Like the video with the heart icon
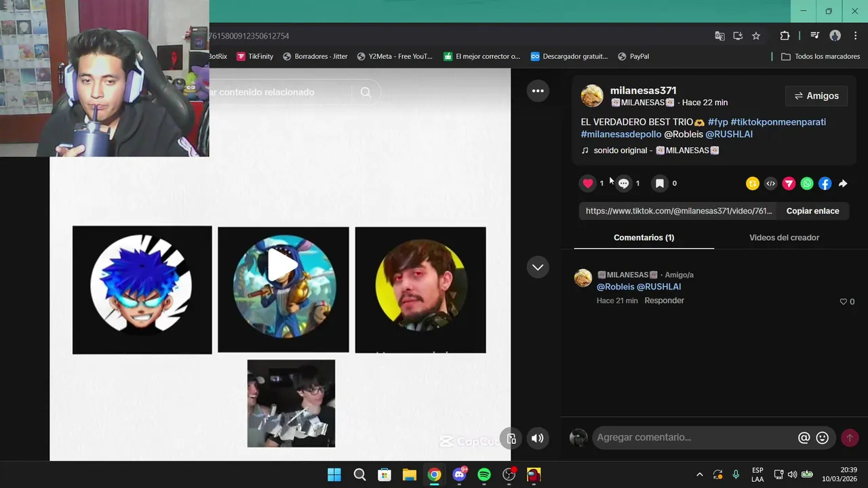 tap(588, 183)
